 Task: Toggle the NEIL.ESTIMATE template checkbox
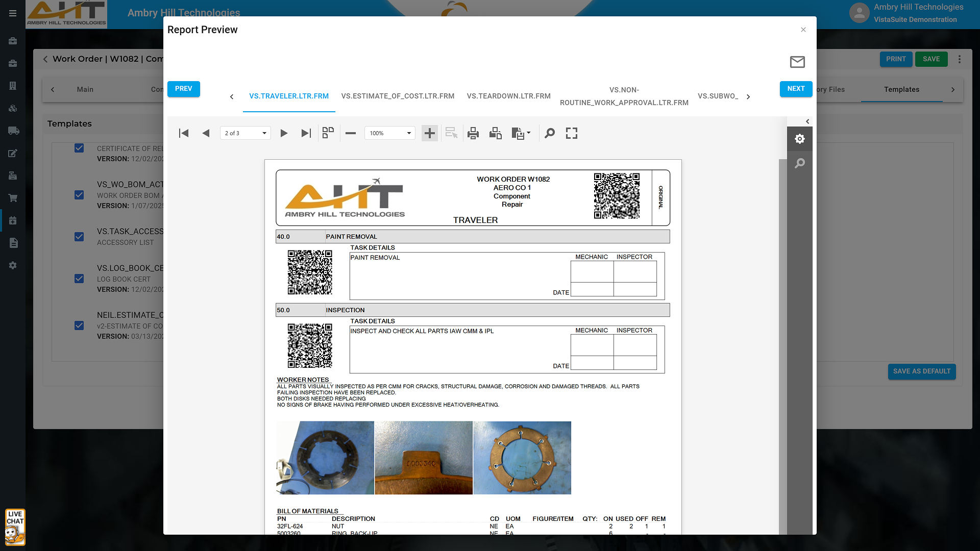pyautogui.click(x=79, y=325)
